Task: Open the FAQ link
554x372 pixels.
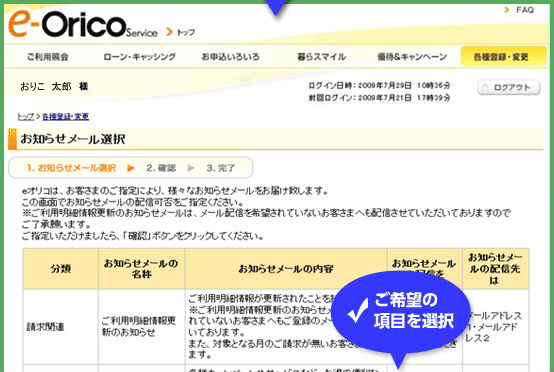Action: pyautogui.click(x=525, y=10)
